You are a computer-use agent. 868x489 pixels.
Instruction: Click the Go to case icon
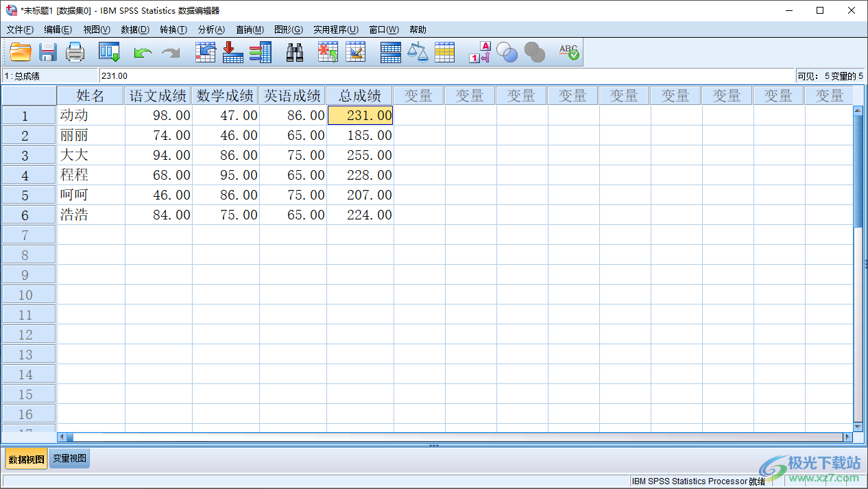point(206,52)
